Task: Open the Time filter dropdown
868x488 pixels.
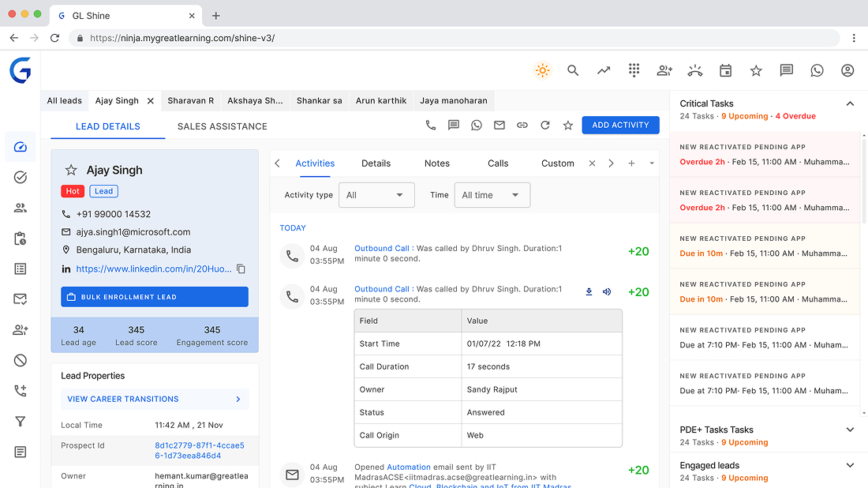Action: pyautogui.click(x=492, y=195)
